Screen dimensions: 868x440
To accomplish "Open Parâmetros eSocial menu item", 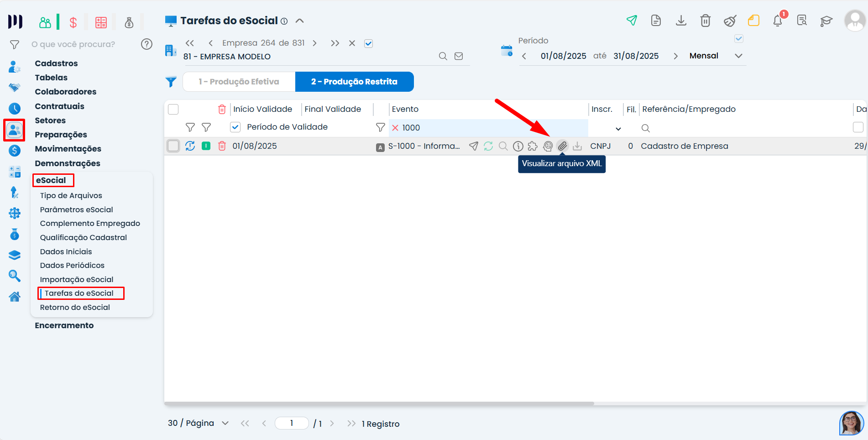I will 76,210.
